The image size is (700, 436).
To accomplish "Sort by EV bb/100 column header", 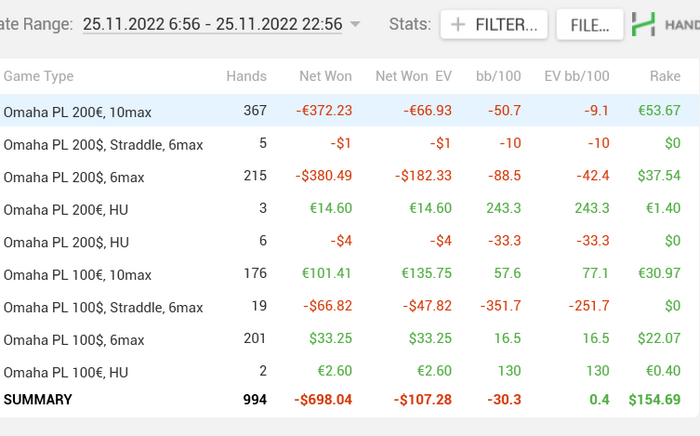I will tap(576, 76).
